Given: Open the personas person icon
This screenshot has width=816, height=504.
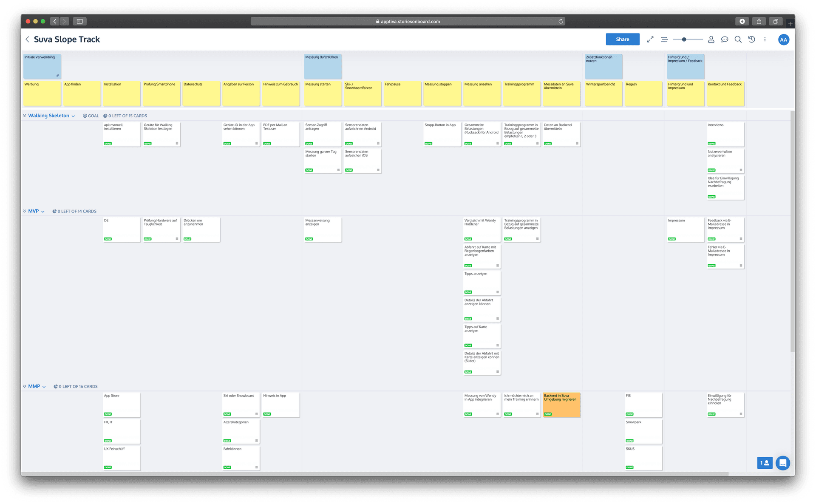Looking at the screenshot, I should pyautogui.click(x=711, y=40).
